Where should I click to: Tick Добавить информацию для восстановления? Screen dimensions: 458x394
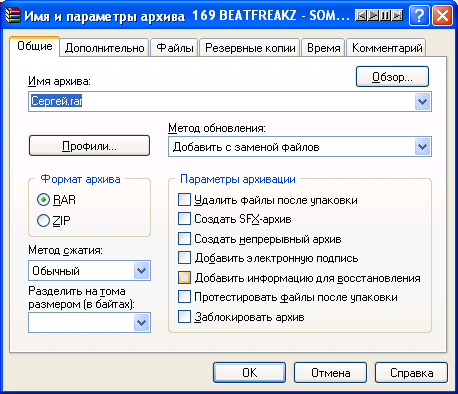coord(184,278)
